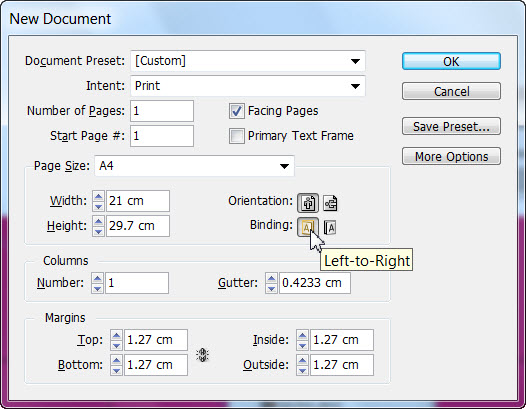Increase Gutter with up stepper arrow
Image resolution: width=526 pixels, height=409 pixels.
pos(271,278)
